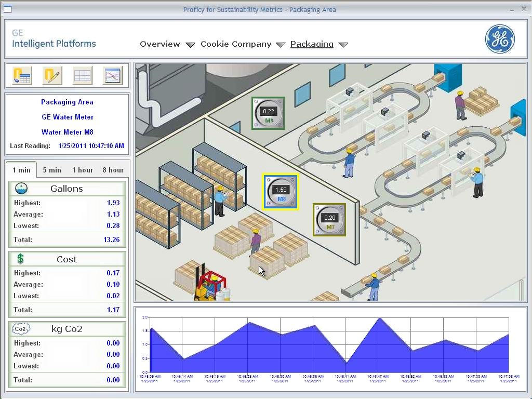Screen dimensions: 532x399
Task: Minimize the Proficy application window
Action: point(512,10)
